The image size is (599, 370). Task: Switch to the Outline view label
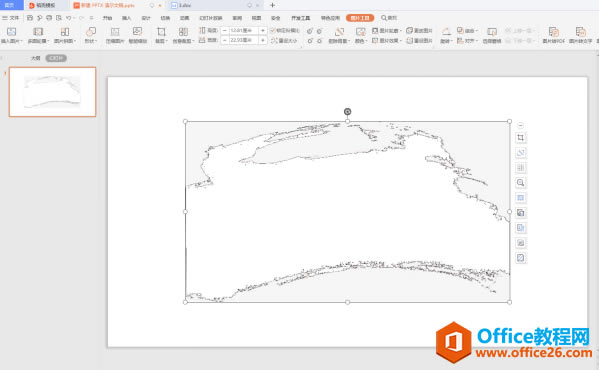coord(36,58)
